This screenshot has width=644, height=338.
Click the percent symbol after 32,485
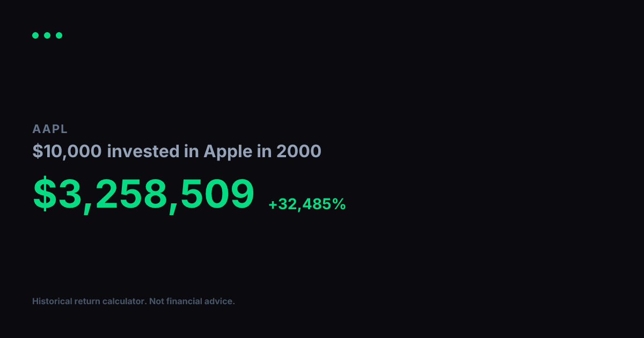pyautogui.click(x=339, y=204)
